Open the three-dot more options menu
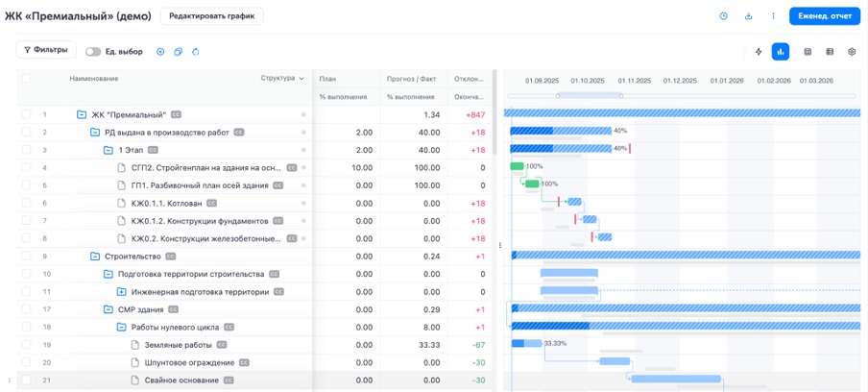Image resolution: width=868 pixels, height=392 pixels. point(773,16)
